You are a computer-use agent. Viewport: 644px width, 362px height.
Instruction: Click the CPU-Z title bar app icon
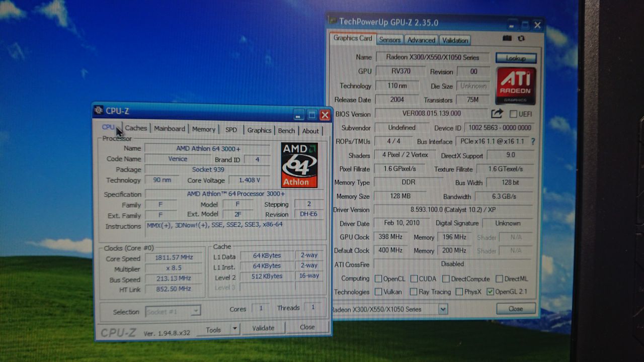coord(99,111)
